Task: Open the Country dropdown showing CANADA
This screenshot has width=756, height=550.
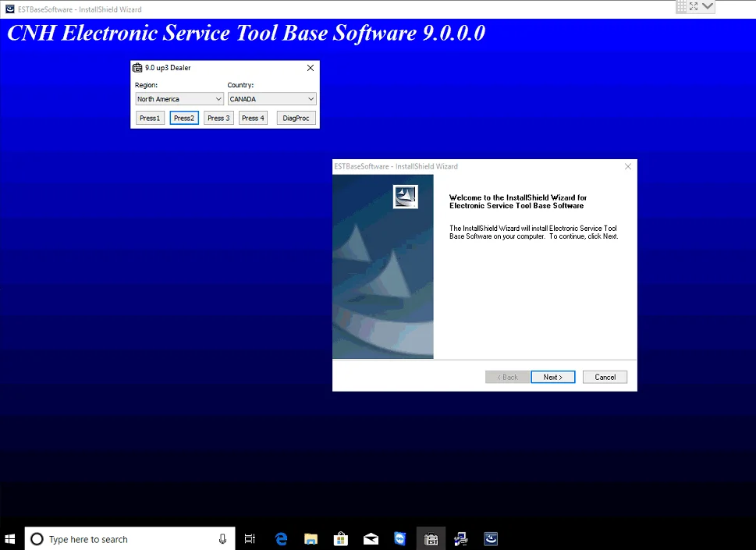Action: click(272, 99)
